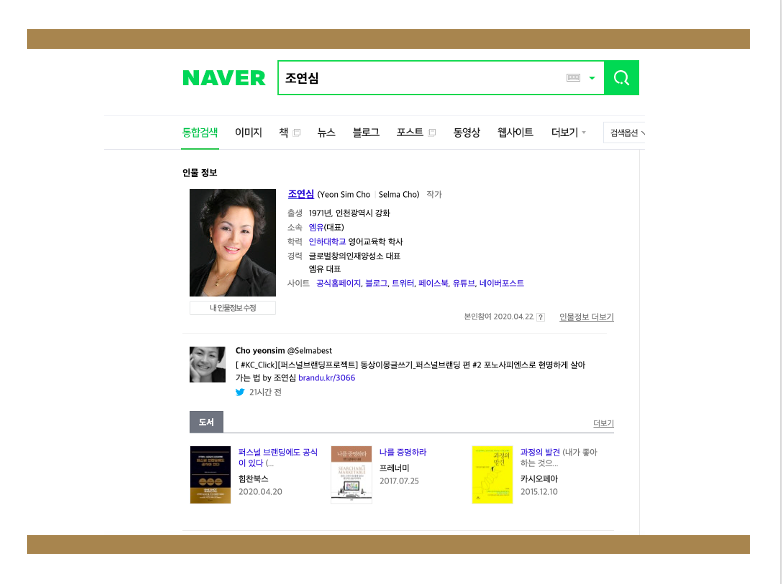The width and height of the screenshot is (782, 584).
Task: Click the yellow 과정의 발견 book cover
Action: [x=492, y=475]
